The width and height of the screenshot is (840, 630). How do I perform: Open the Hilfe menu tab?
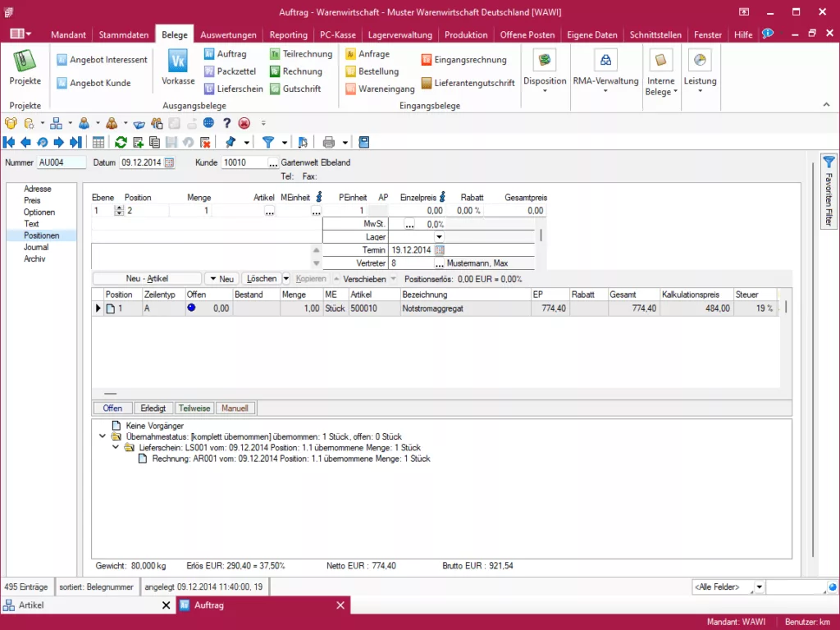click(x=743, y=34)
